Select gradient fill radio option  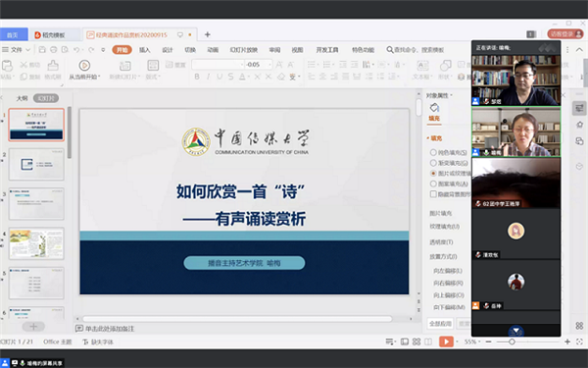click(x=433, y=163)
